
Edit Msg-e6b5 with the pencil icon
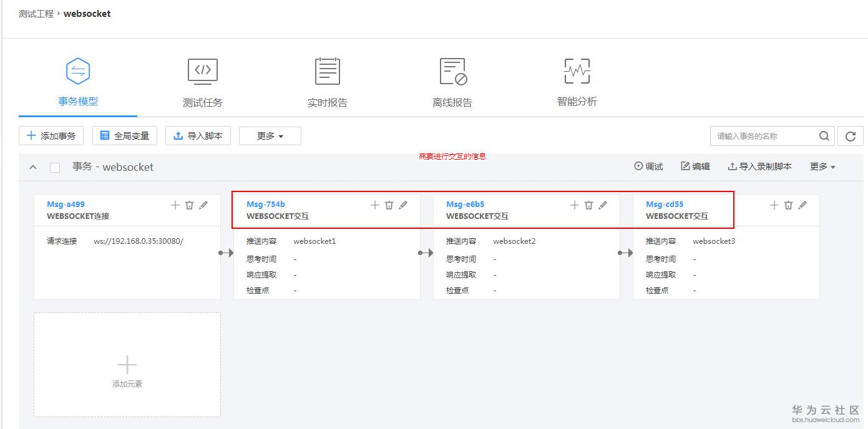(x=603, y=205)
